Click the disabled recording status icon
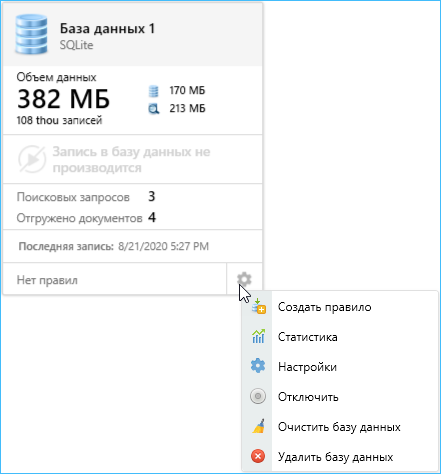The image size is (441, 474). pos(32,159)
